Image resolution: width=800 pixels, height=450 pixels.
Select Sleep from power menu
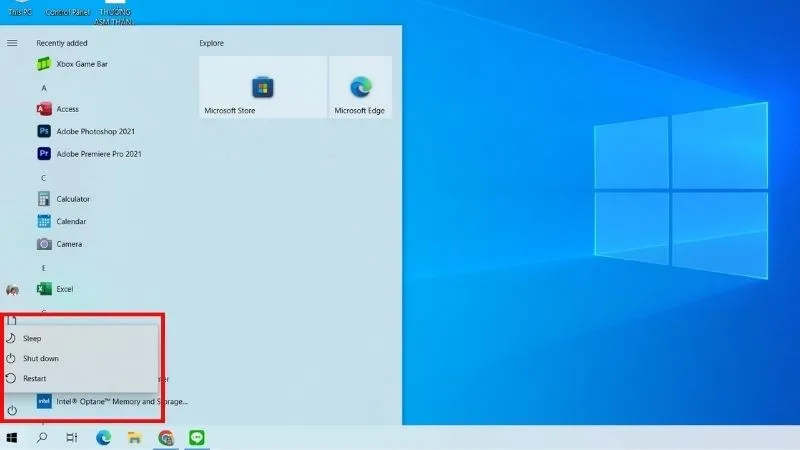pyautogui.click(x=82, y=338)
